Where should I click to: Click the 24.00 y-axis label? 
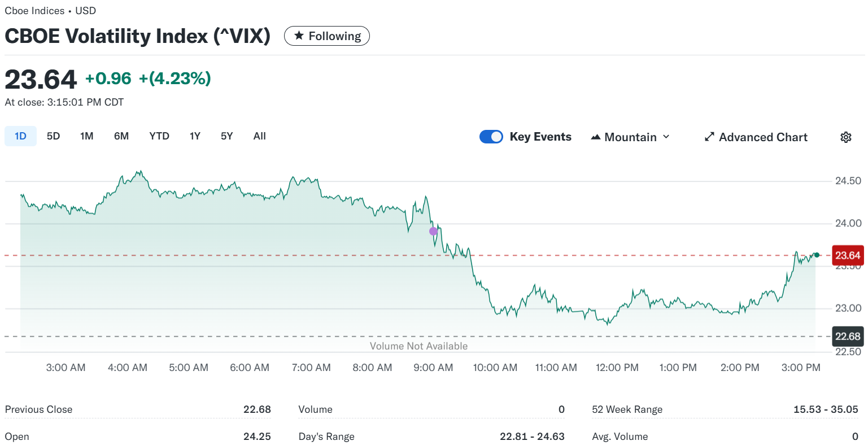click(x=848, y=223)
